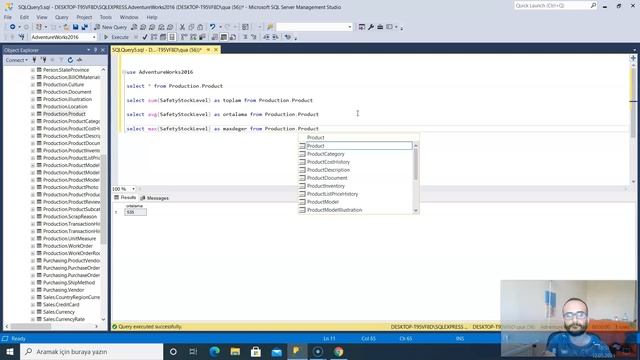Click the Toolbox icon in toolbar

[x=380, y=27]
